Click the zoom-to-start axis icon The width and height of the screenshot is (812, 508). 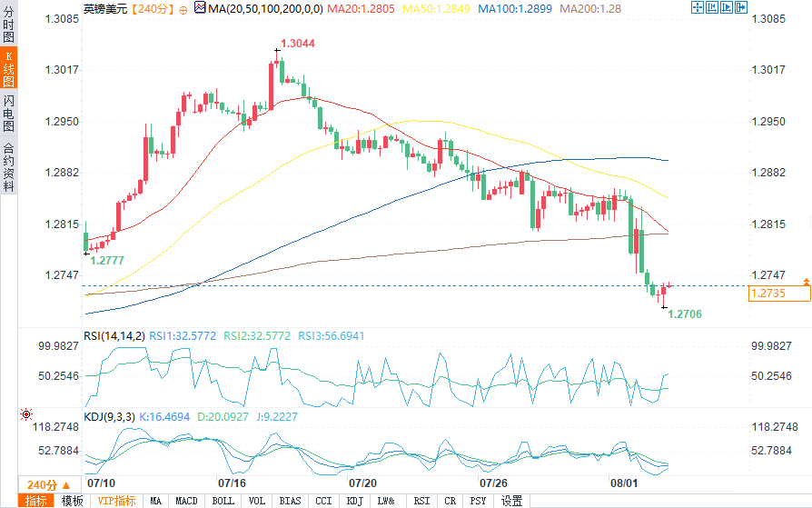[711, 7]
